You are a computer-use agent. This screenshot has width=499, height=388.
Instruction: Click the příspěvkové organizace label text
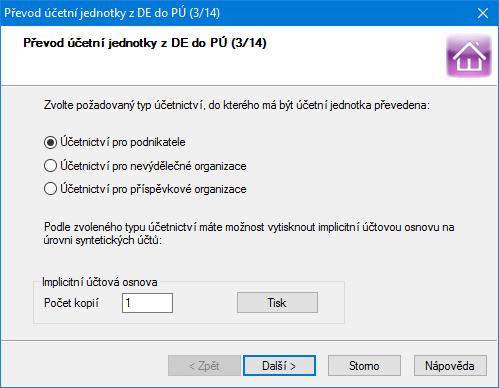[188, 189]
